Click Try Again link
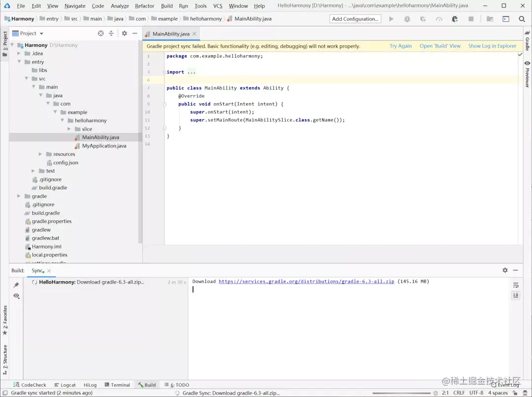Image resolution: width=532 pixels, height=397 pixels. point(400,46)
